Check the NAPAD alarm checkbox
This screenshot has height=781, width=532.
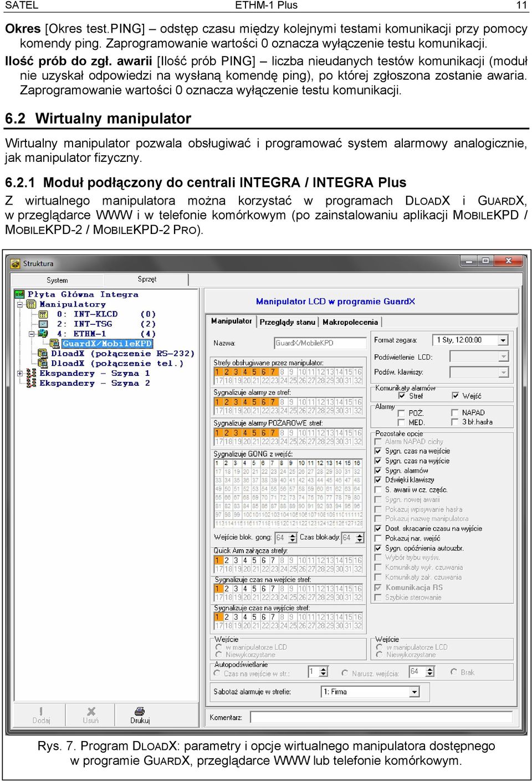pyautogui.click(x=456, y=413)
